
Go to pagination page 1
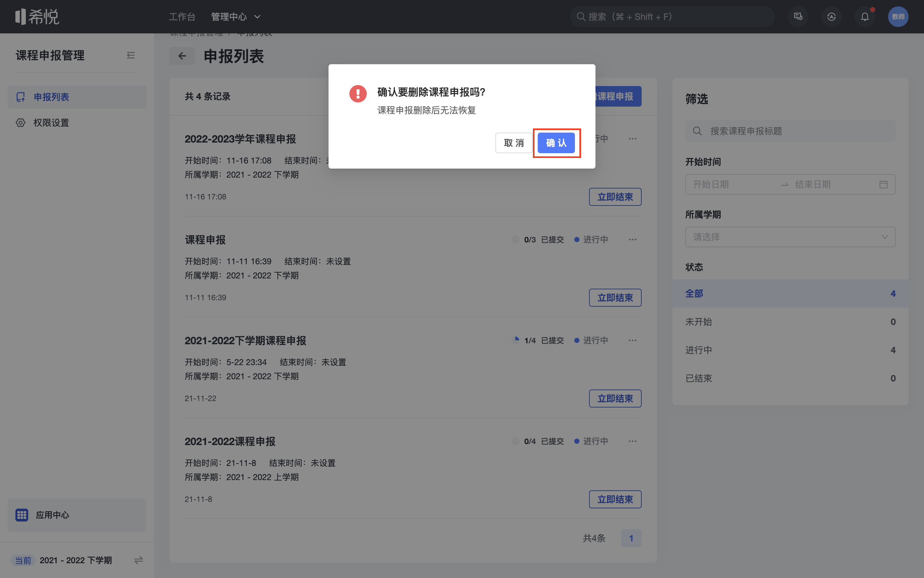pyautogui.click(x=631, y=538)
